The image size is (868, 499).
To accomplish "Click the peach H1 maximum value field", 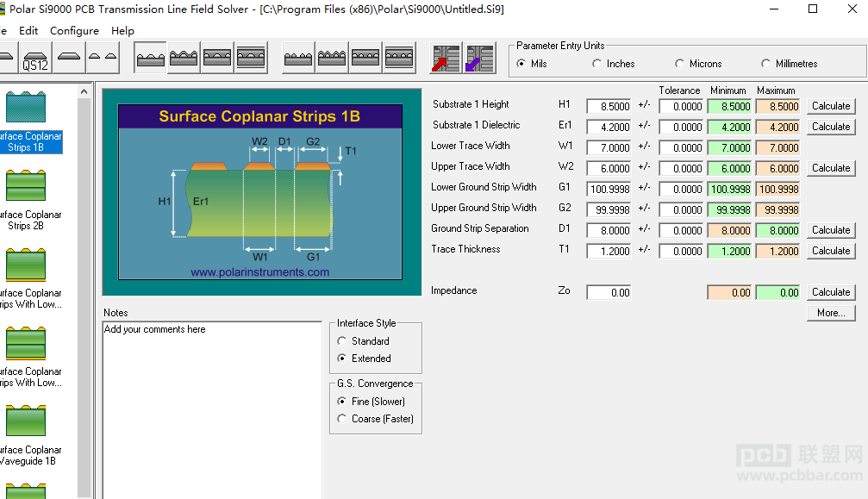I will pyautogui.click(x=777, y=106).
